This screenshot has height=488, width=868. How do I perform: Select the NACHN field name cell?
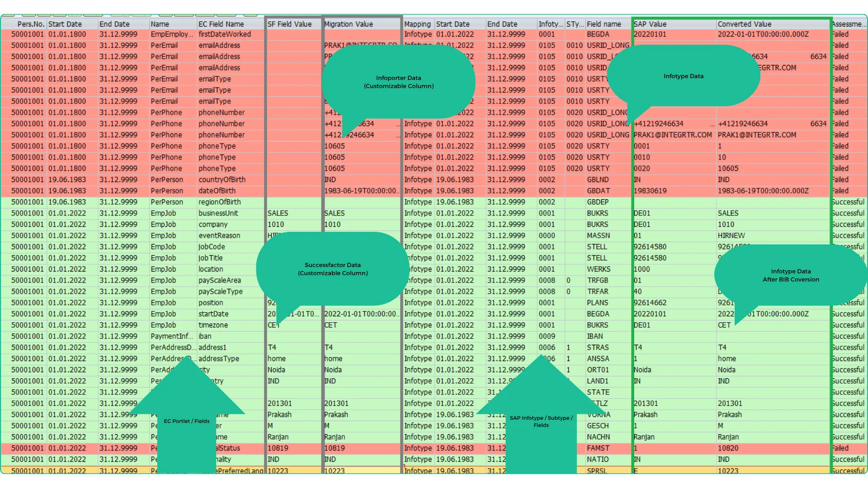pos(608,437)
